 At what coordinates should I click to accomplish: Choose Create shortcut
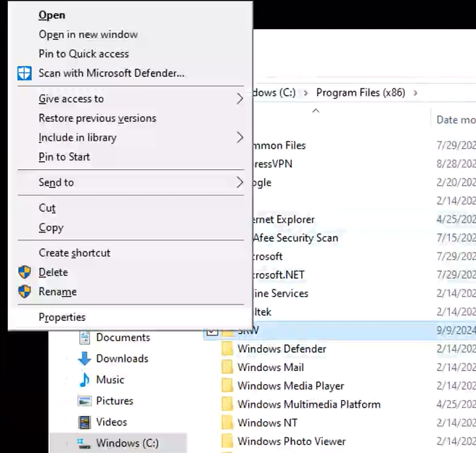pyautogui.click(x=74, y=253)
